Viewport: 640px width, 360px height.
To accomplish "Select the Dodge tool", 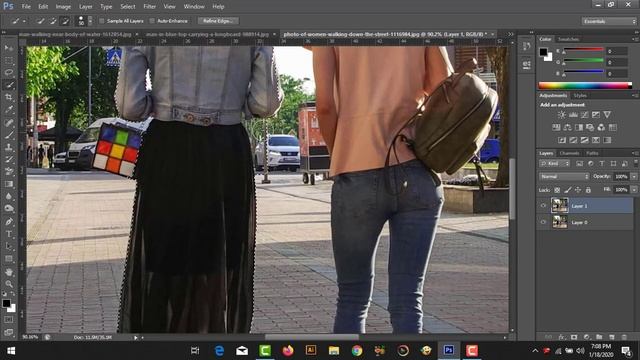I will point(9,209).
